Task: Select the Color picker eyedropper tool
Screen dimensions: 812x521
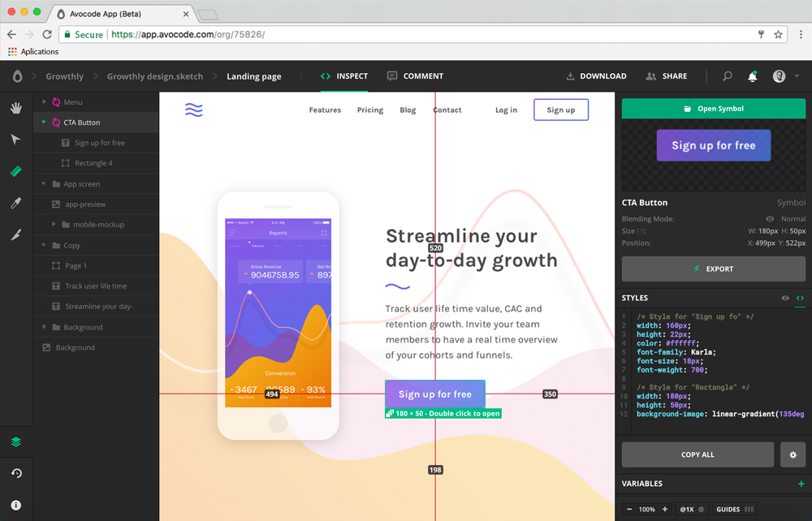Action: pyautogui.click(x=15, y=203)
